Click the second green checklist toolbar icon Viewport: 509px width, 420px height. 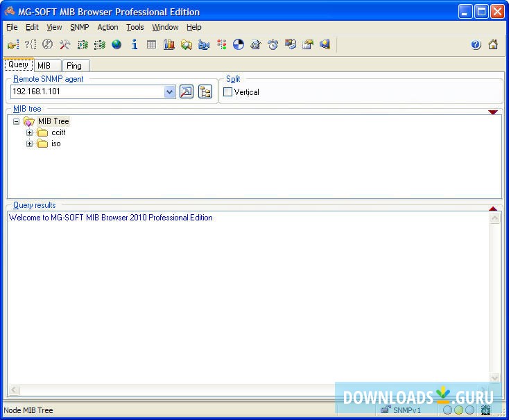(99, 44)
